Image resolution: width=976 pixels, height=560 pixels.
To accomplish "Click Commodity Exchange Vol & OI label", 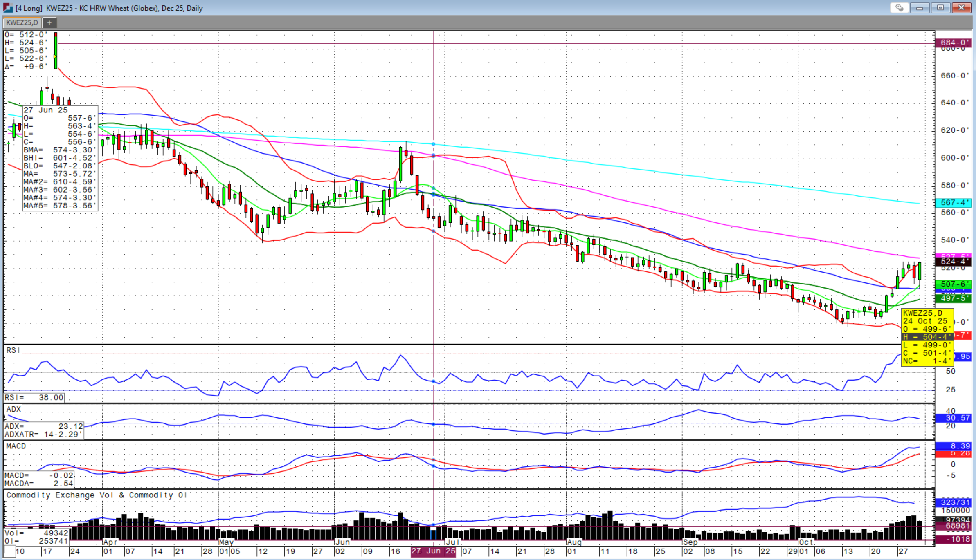I will pos(97,495).
